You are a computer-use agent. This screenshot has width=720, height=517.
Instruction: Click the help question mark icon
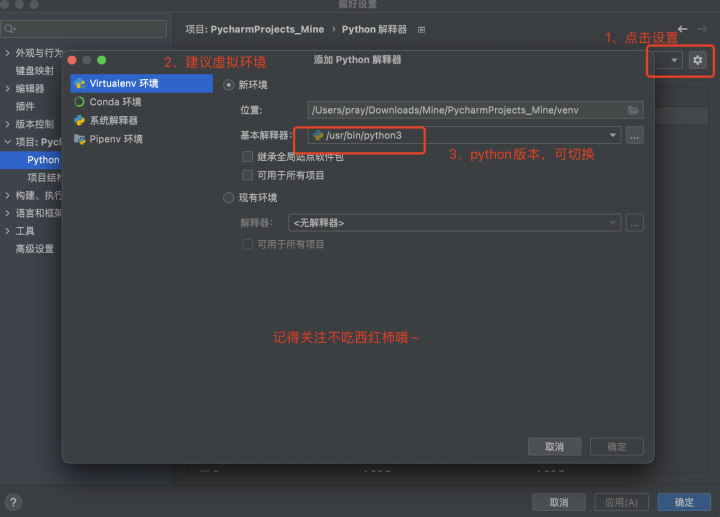pos(13,502)
